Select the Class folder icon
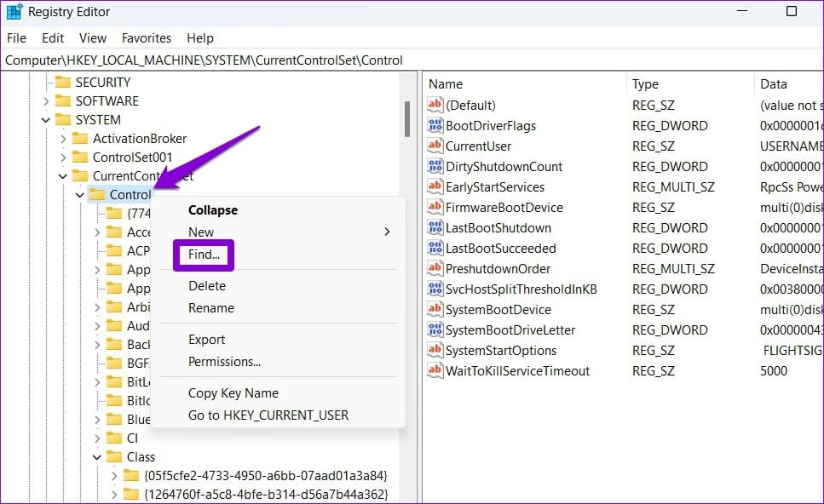824x504 pixels. click(114, 456)
